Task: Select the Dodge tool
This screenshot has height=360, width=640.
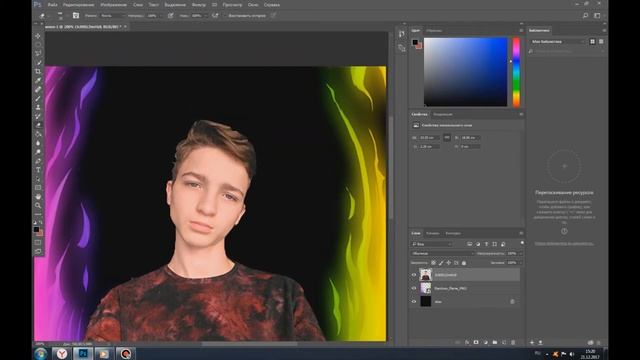Action: click(38, 152)
